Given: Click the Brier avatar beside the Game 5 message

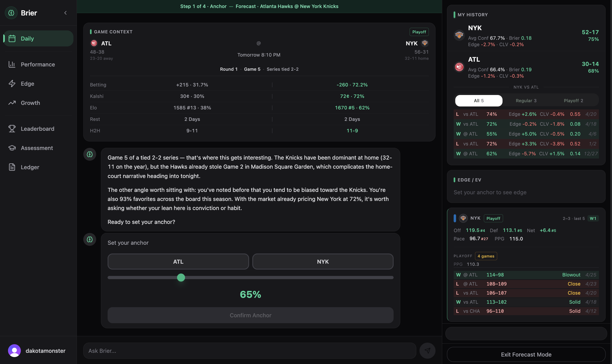Looking at the screenshot, I should pyautogui.click(x=90, y=154).
